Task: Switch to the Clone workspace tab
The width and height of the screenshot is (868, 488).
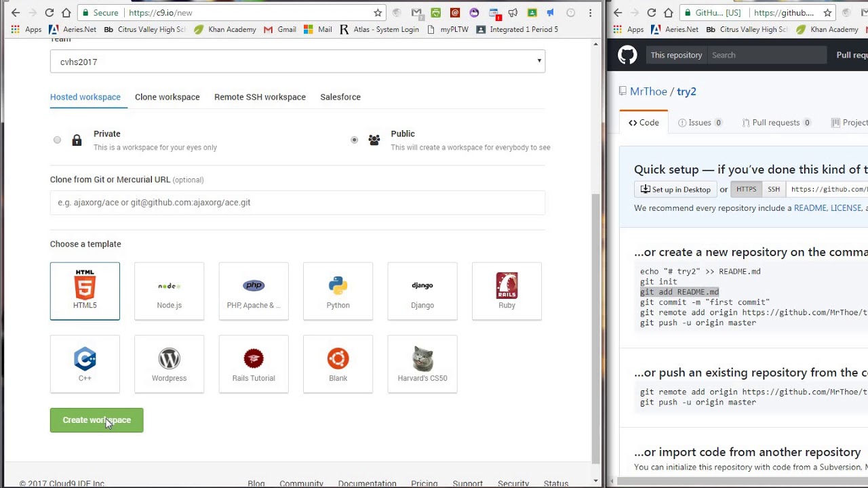Action: click(167, 97)
